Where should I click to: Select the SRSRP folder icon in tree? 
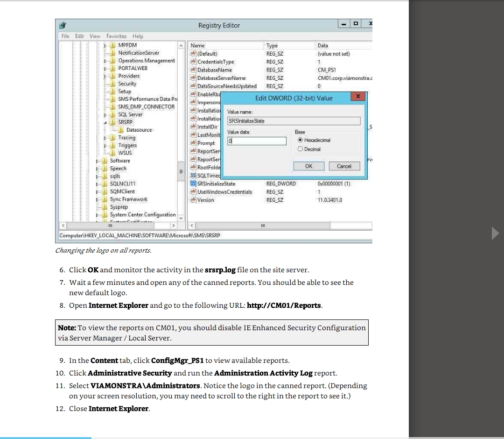(113, 122)
